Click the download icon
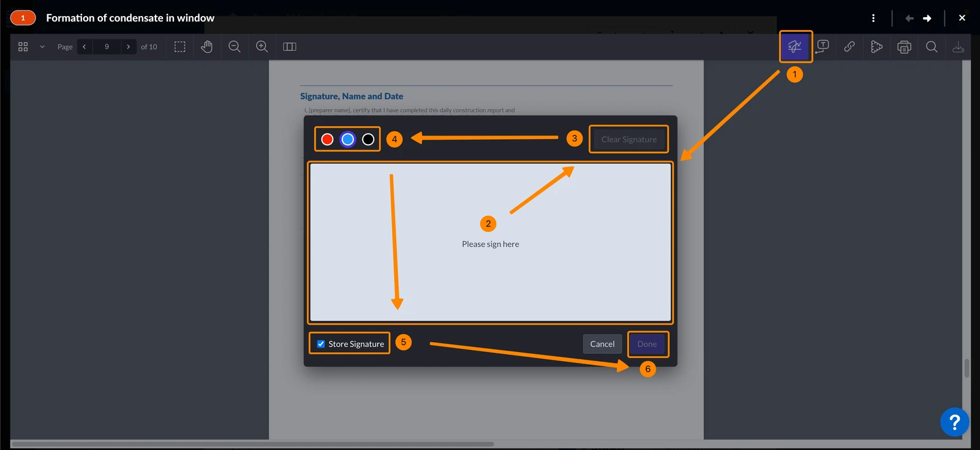 (x=959, y=47)
